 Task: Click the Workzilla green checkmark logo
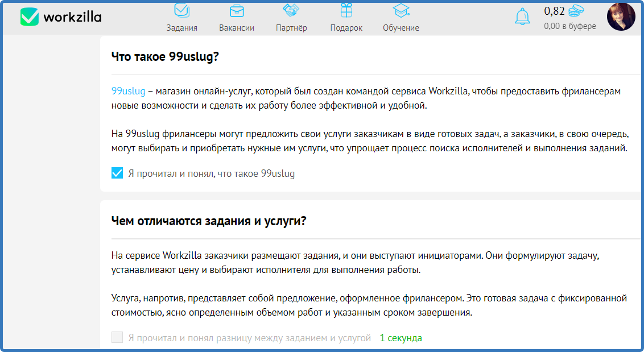pos(30,17)
